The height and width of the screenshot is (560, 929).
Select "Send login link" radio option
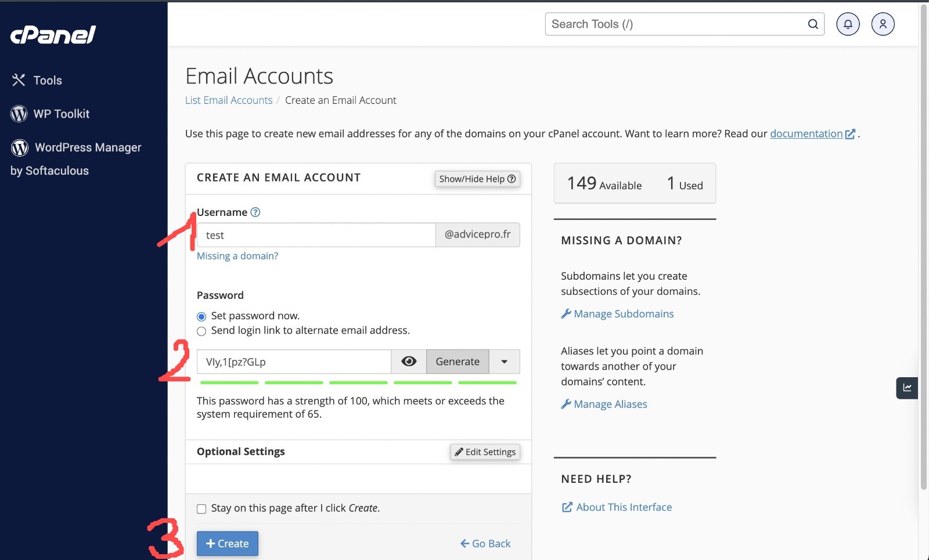201,331
